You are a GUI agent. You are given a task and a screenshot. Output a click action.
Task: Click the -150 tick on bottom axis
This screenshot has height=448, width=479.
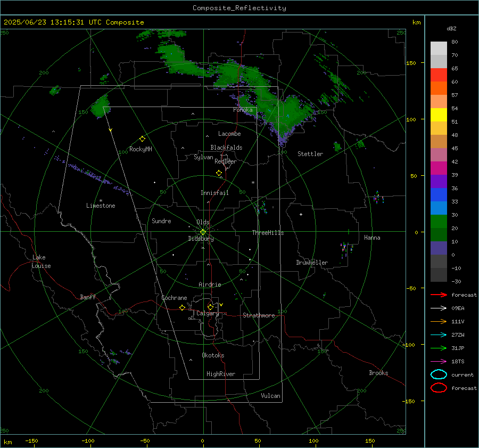click(x=31, y=441)
